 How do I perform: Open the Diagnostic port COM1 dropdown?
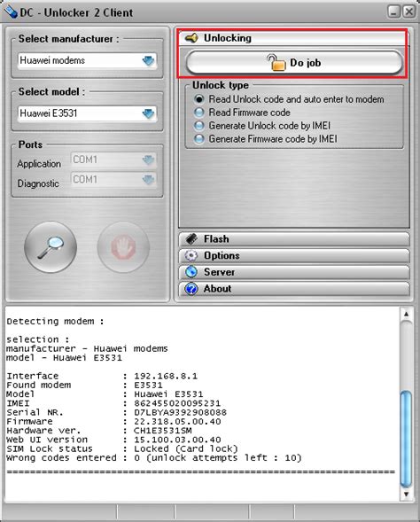tap(113, 180)
